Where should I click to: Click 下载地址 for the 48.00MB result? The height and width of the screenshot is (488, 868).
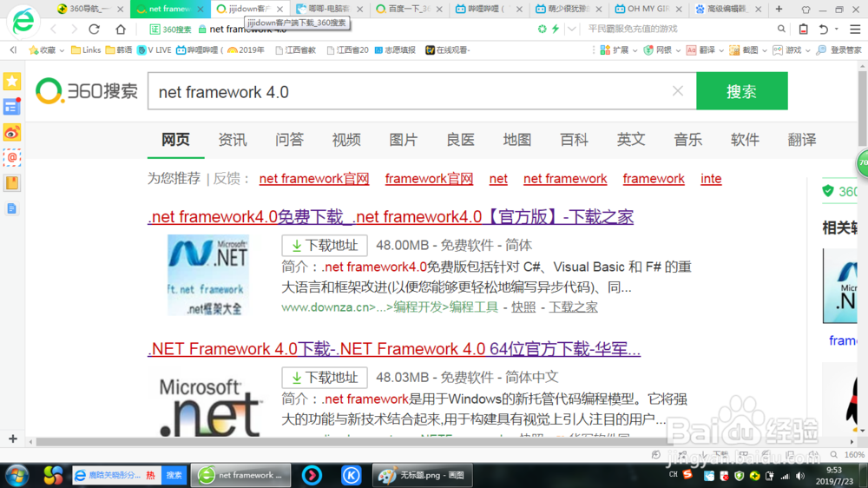(325, 246)
